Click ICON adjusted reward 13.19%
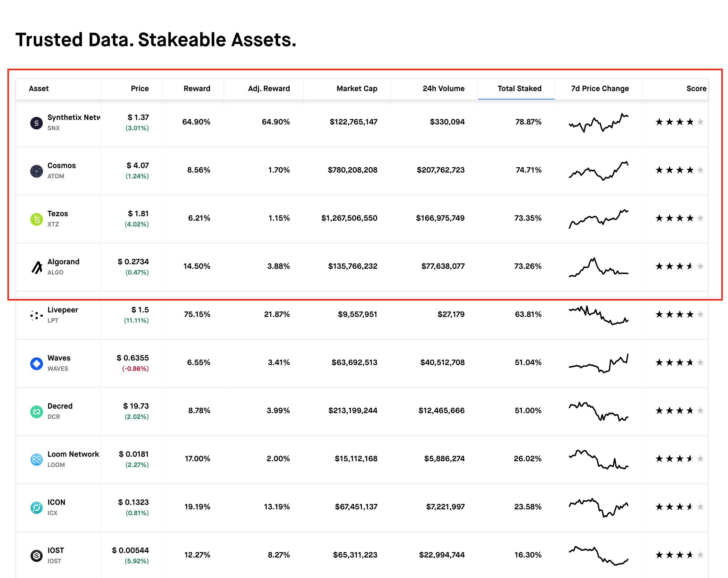This screenshot has height=578, width=728. (277, 507)
